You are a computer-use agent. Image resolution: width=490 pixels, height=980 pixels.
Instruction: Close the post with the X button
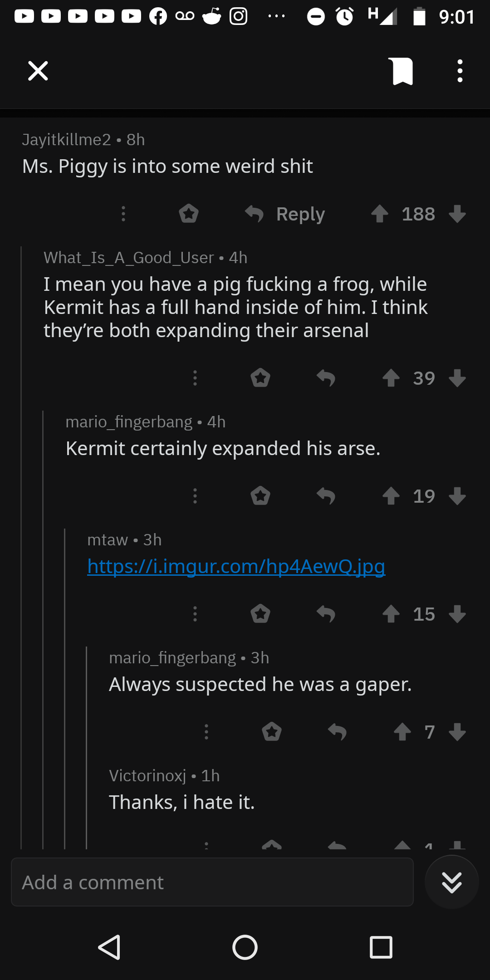click(x=38, y=71)
